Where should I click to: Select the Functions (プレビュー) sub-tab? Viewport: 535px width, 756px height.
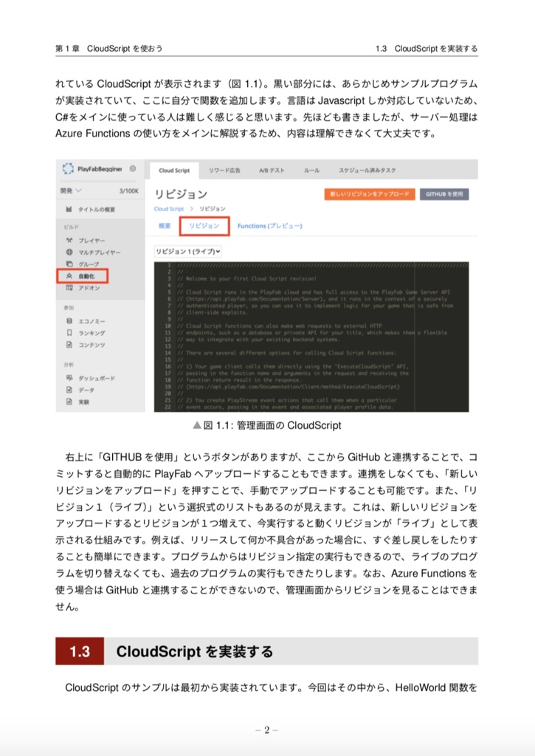(x=270, y=226)
